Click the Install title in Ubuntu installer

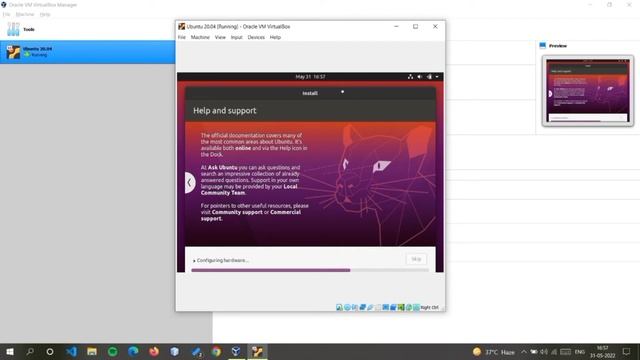[x=310, y=93]
